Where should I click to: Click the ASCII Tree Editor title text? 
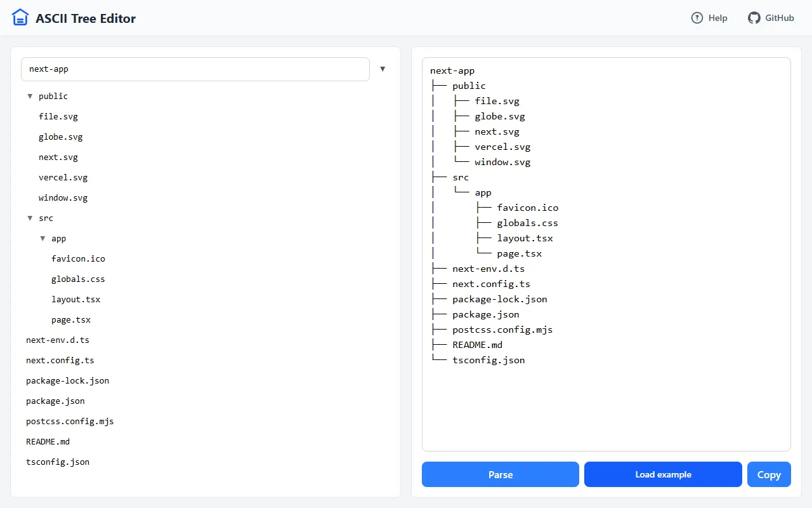click(86, 18)
